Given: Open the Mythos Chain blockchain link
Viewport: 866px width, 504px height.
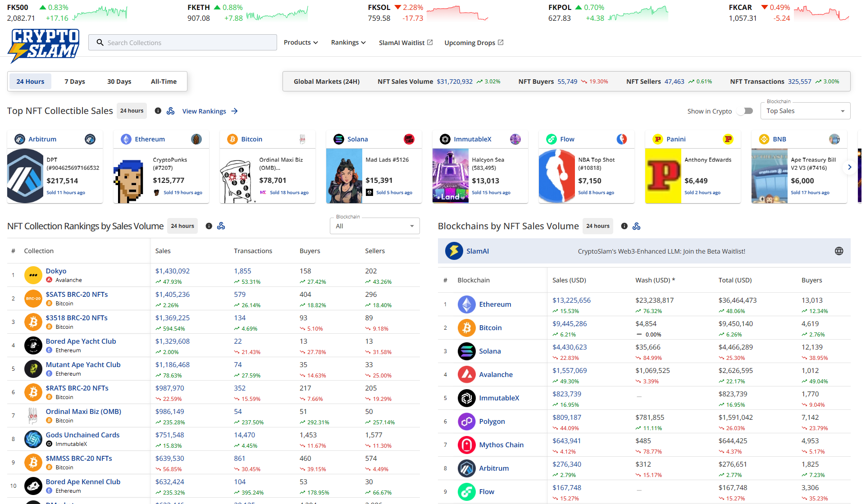Looking at the screenshot, I should coord(501,445).
